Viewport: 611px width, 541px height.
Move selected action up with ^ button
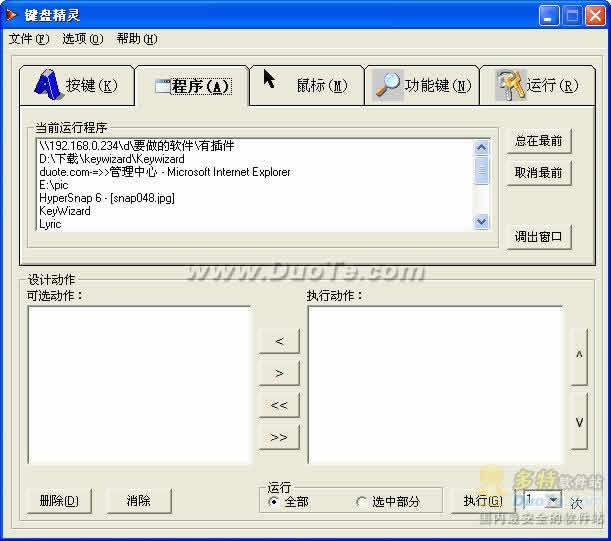click(x=579, y=356)
